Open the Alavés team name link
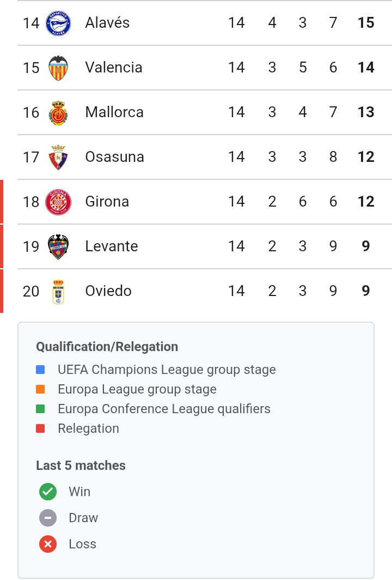 click(107, 23)
